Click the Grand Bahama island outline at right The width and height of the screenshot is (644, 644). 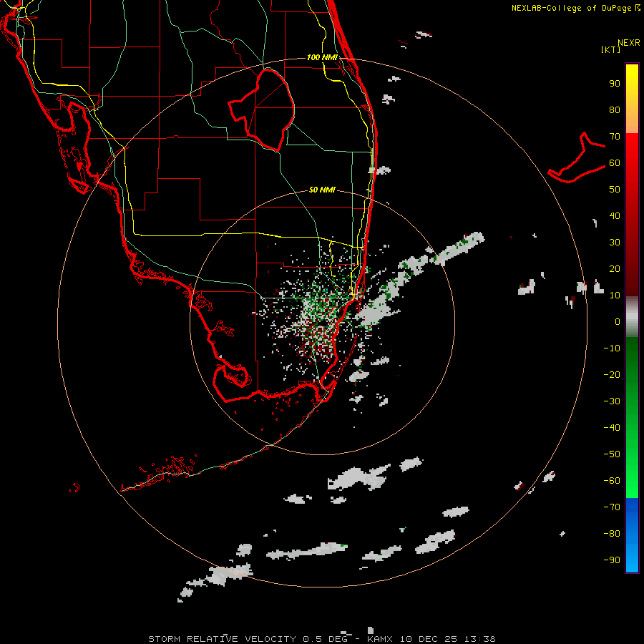click(x=577, y=157)
